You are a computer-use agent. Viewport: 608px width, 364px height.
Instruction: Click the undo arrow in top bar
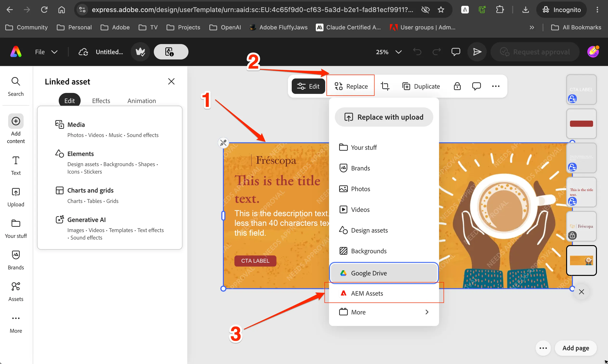point(417,52)
